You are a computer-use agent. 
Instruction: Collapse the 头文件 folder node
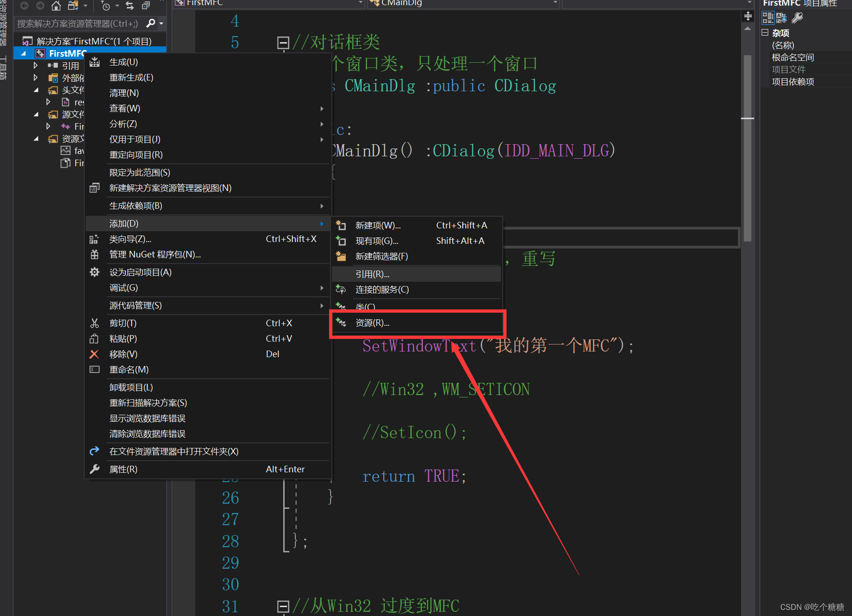(x=36, y=89)
